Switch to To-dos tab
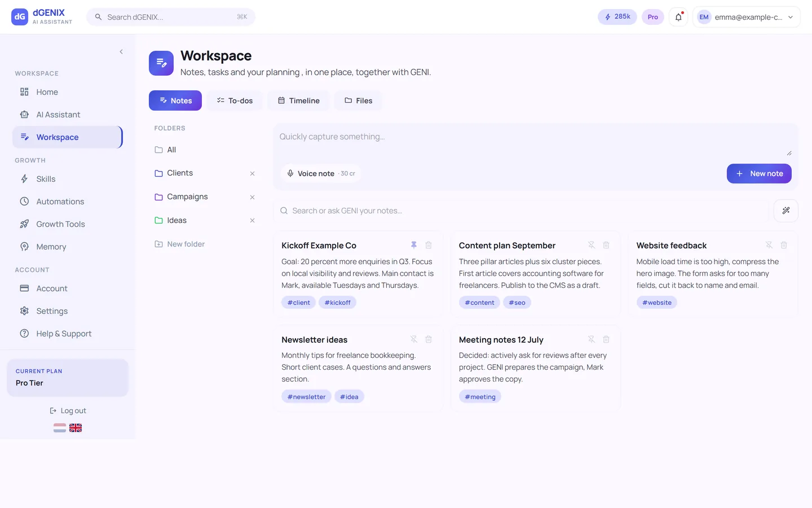The image size is (812, 508). click(x=235, y=100)
